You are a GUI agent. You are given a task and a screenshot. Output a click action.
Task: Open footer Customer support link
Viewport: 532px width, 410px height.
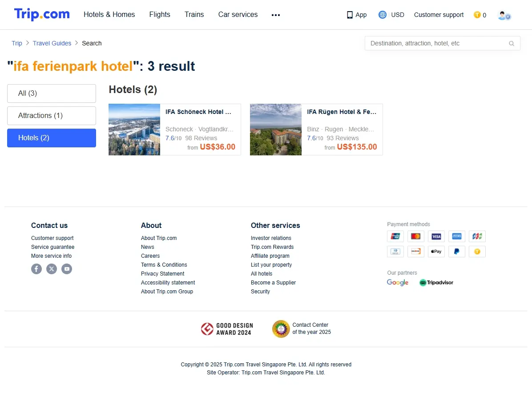(52, 238)
